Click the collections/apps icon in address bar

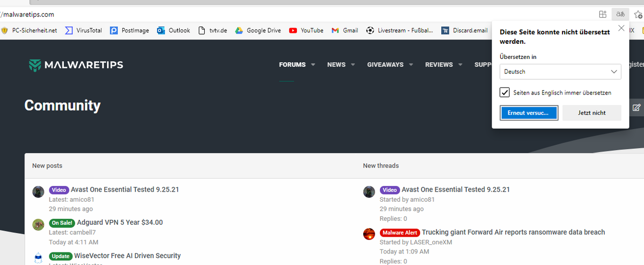pyautogui.click(x=603, y=14)
